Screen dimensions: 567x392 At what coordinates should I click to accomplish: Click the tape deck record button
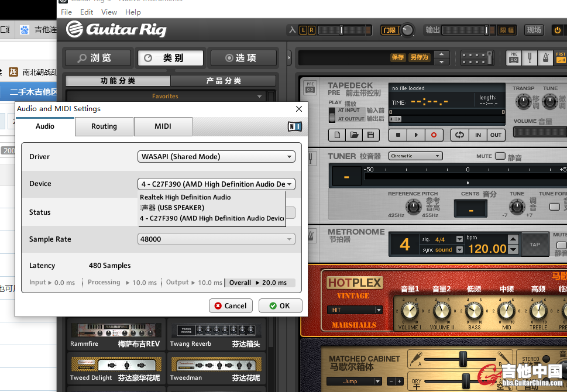[434, 135]
